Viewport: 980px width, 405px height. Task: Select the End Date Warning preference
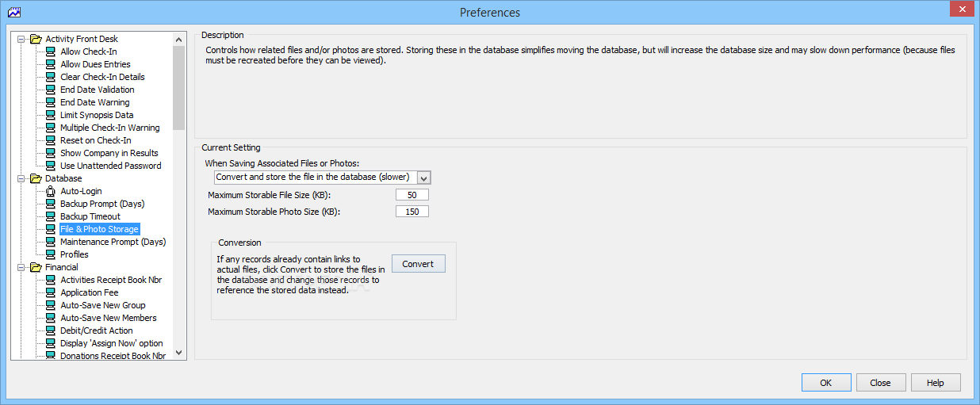(x=95, y=102)
